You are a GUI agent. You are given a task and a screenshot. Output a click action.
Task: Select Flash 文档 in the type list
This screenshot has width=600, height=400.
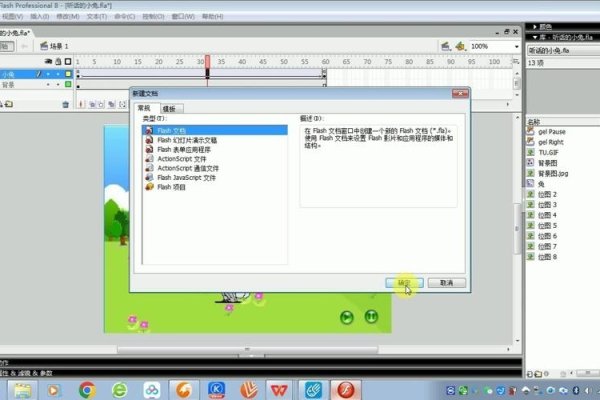tap(215, 131)
